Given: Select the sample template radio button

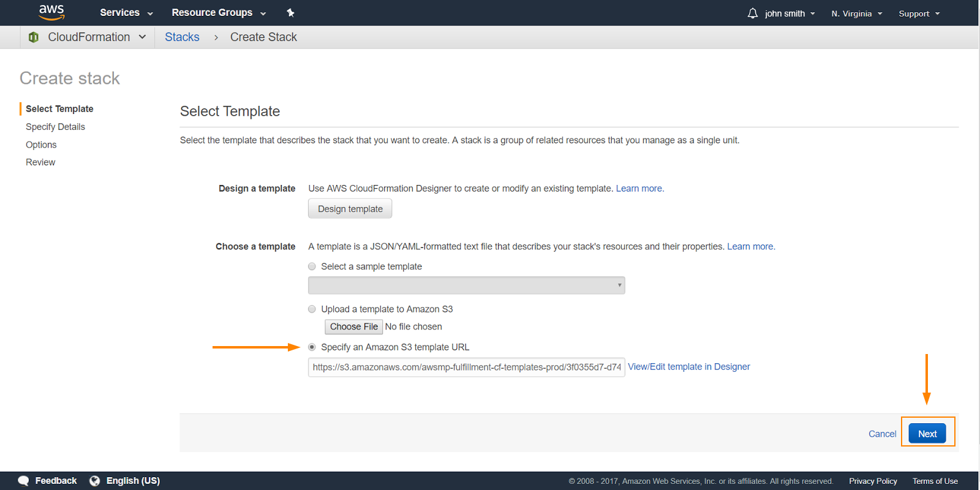Looking at the screenshot, I should pyautogui.click(x=312, y=266).
